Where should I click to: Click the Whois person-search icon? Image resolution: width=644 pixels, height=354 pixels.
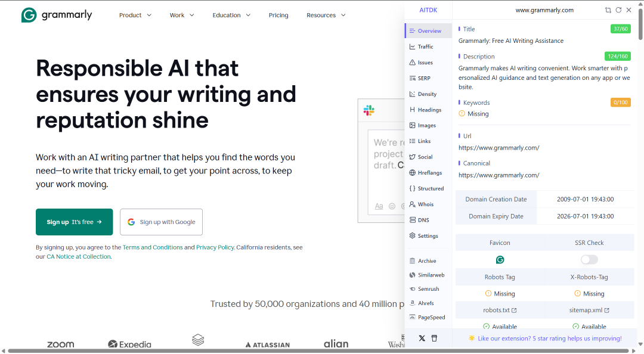click(413, 204)
